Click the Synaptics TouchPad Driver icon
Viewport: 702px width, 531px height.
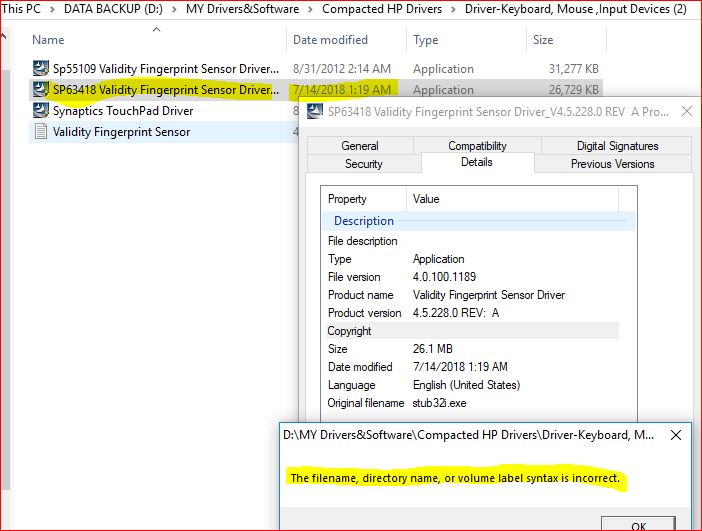click(41, 111)
